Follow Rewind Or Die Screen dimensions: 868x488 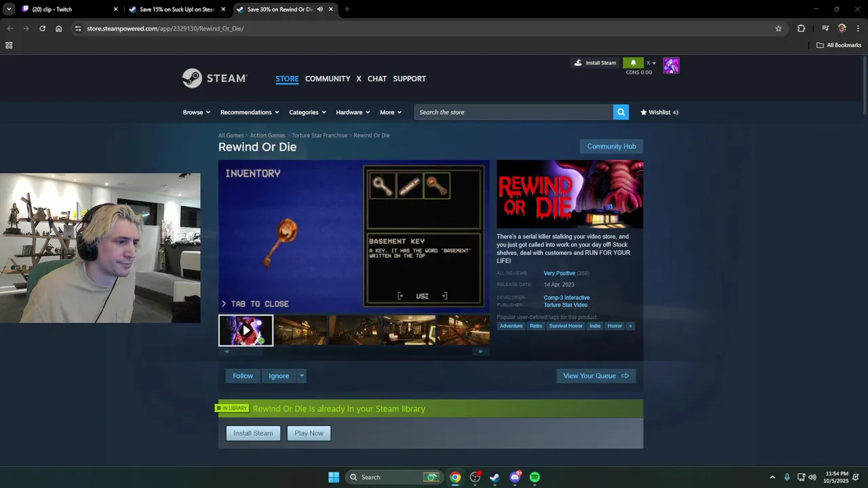243,376
